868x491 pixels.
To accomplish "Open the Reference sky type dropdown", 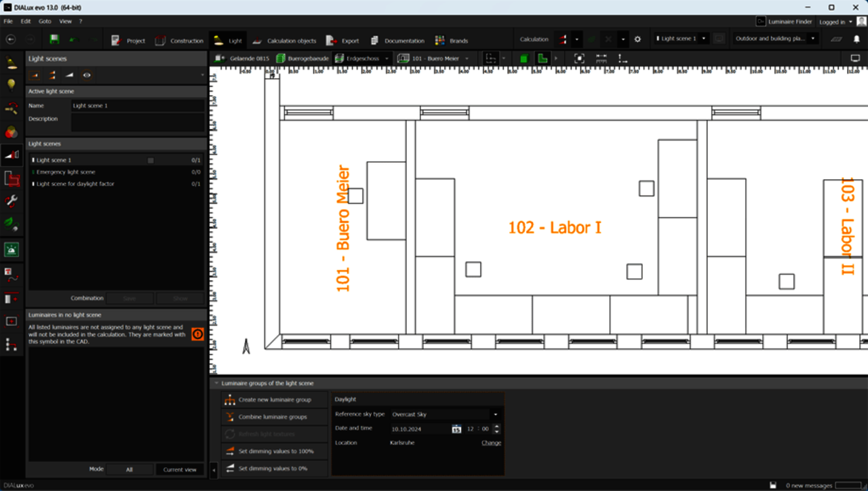I will [x=445, y=414].
